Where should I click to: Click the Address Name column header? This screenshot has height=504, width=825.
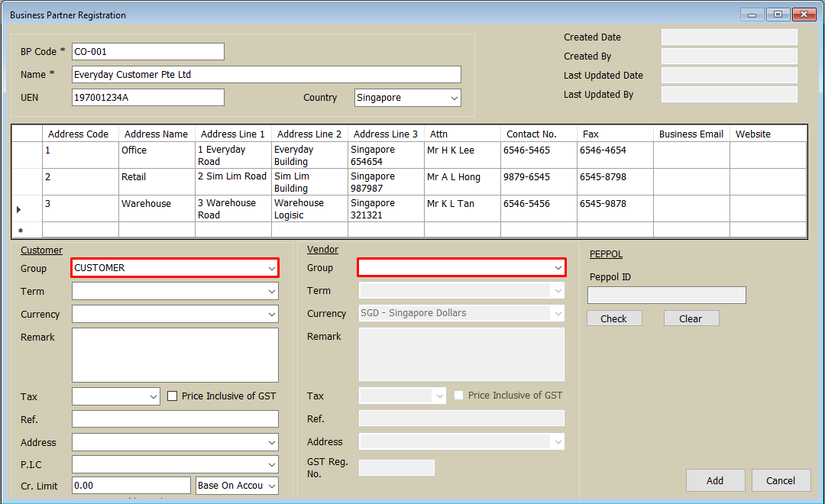[x=156, y=134]
